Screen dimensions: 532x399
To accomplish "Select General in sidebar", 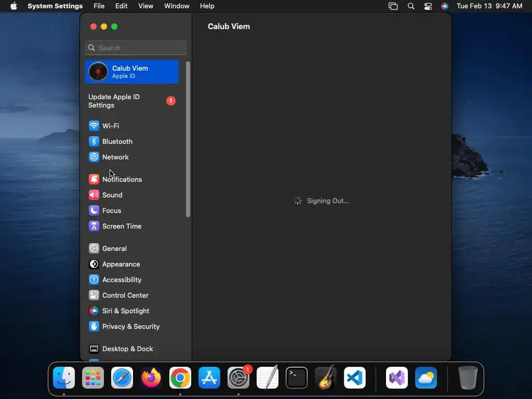I will [132, 249].
